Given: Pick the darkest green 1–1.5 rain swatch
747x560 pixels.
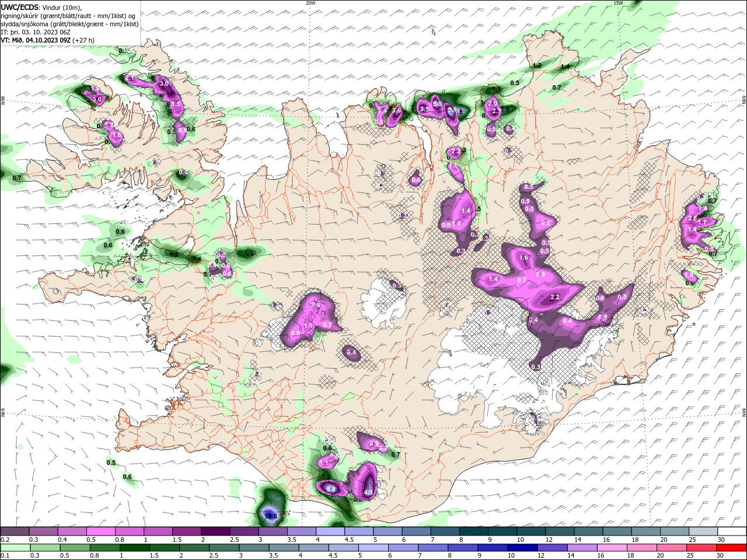Looking at the screenshot, I should (135, 548).
